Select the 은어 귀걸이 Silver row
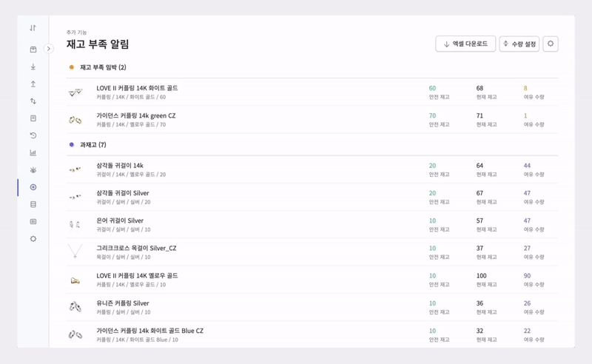 [296, 224]
